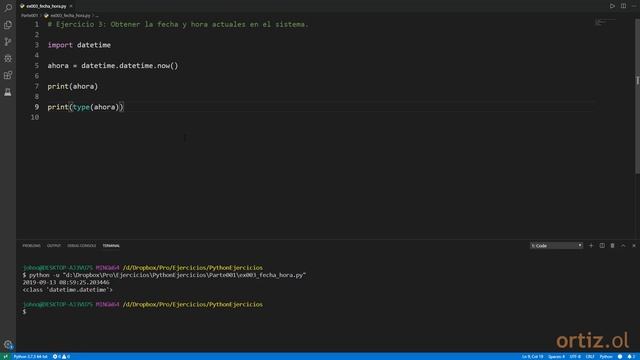Image resolution: width=640 pixels, height=360 pixels.
Task: Maximize the panel with chevron up
Action: coord(623,246)
